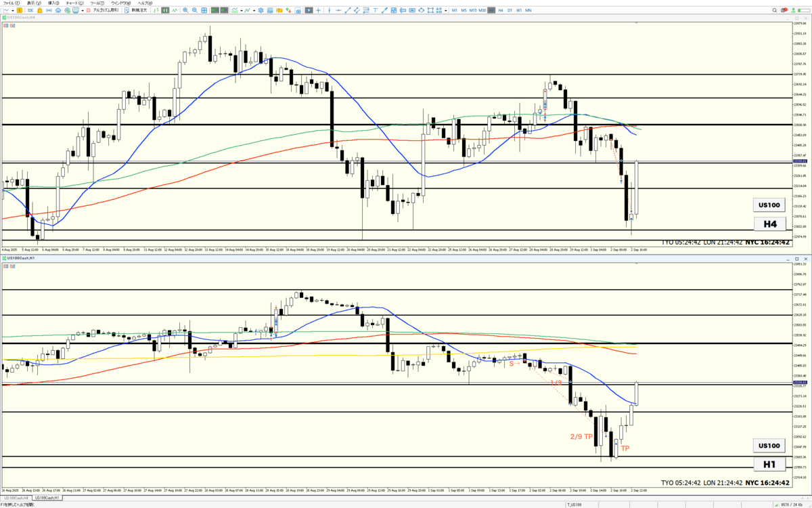Image resolution: width=812 pixels, height=508 pixels.
Task: Click the 2/9 TP annotation text
Action: (581, 437)
